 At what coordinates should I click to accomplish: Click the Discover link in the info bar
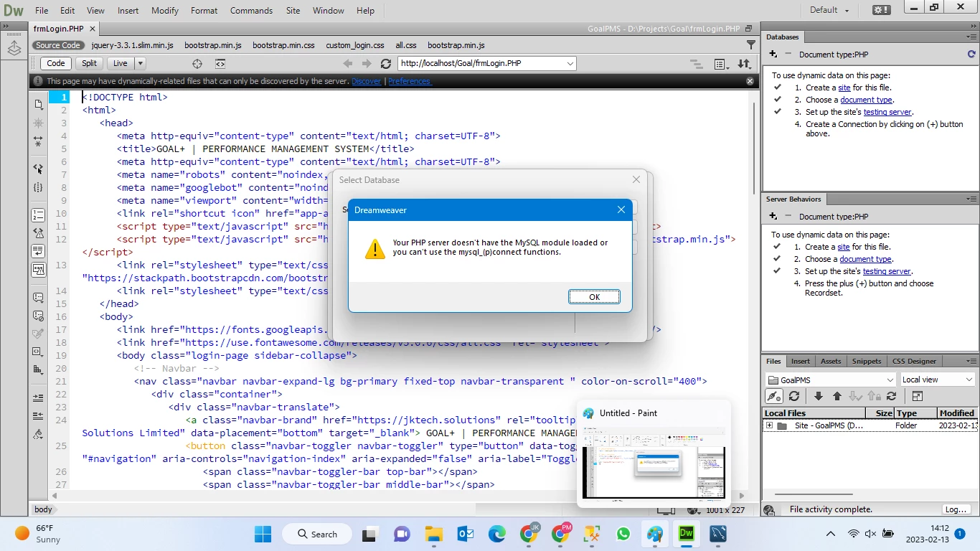366,81
